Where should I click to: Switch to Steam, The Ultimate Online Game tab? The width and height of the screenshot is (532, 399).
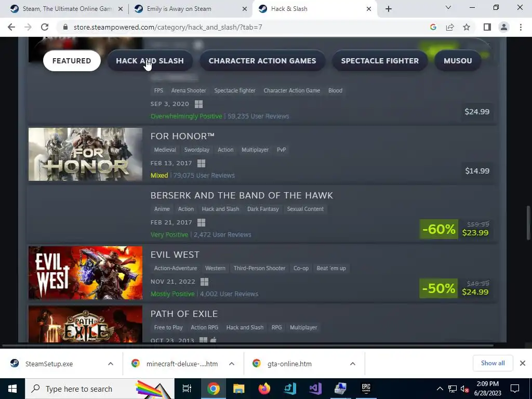pos(66,9)
